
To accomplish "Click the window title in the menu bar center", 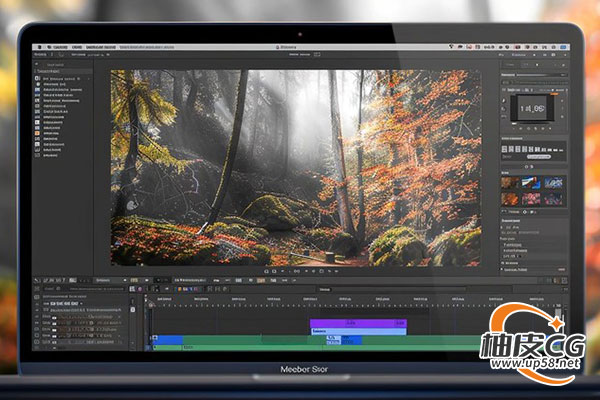I will coord(286,47).
